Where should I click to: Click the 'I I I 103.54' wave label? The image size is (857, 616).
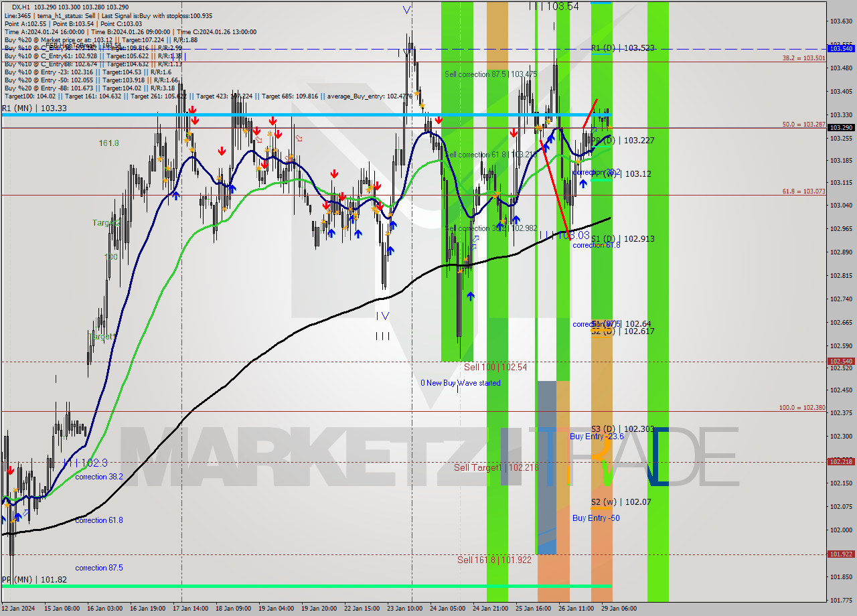[554, 6]
